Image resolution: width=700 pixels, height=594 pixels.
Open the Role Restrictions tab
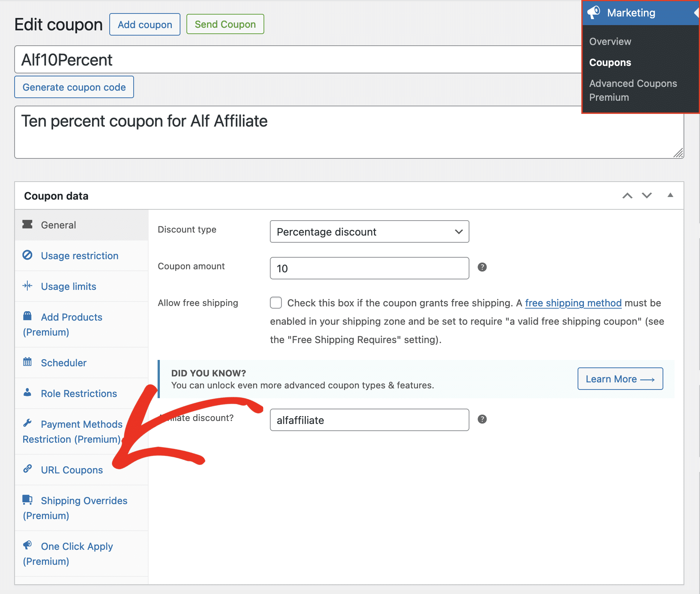(x=82, y=393)
